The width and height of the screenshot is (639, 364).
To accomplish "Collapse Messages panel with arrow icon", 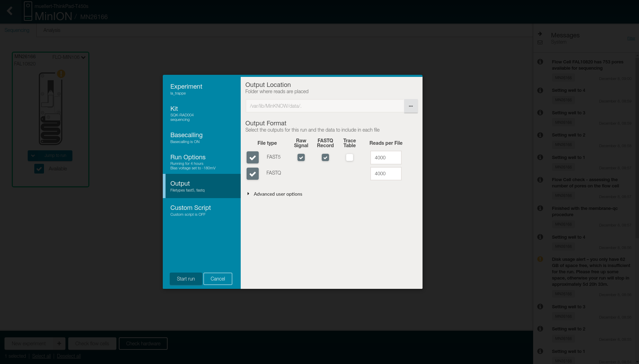I will pos(540,34).
